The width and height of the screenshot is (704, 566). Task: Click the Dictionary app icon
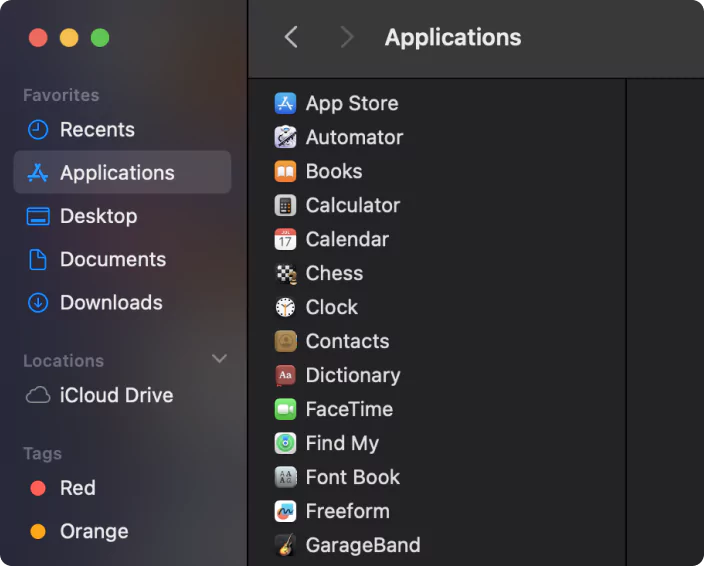pos(285,375)
